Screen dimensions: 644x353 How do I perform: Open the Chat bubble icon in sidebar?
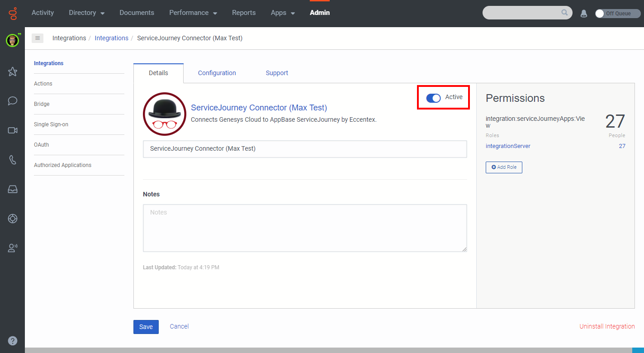point(13,101)
